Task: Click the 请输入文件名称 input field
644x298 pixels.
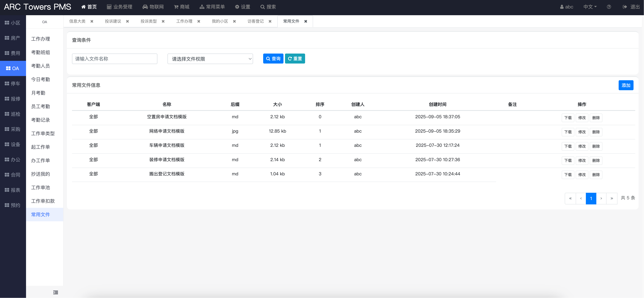Action: click(114, 59)
